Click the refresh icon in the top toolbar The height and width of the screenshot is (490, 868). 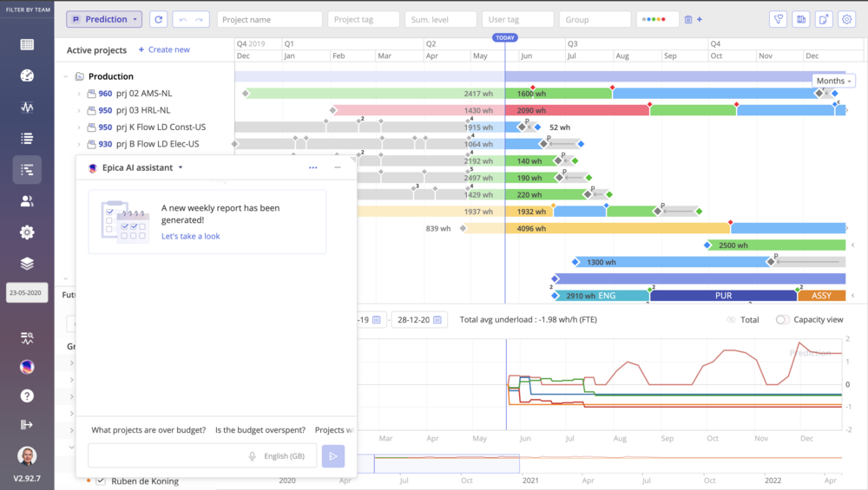click(x=158, y=19)
